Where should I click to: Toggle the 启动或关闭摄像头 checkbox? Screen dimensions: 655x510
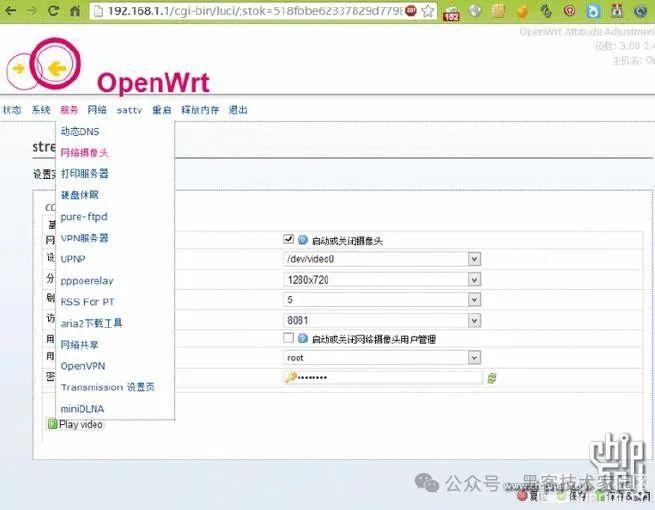click(x=288, y=239)
